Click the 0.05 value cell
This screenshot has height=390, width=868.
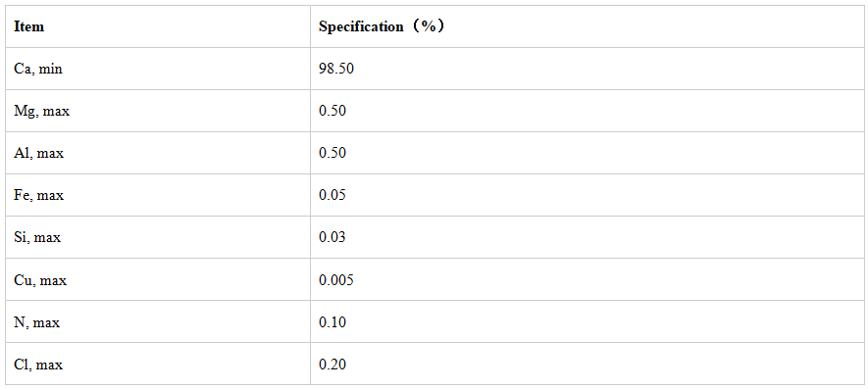point(587,195)
